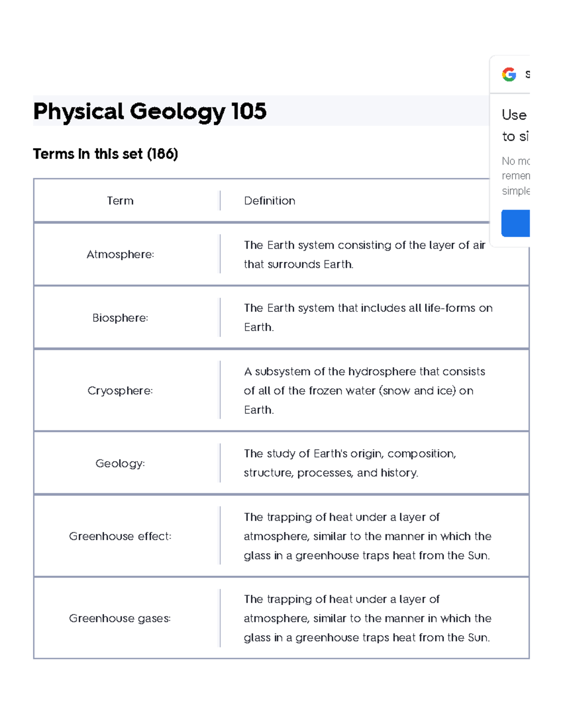
Task: Click the divider between Term and Definition columns
Action: click(x=220, y=201)
